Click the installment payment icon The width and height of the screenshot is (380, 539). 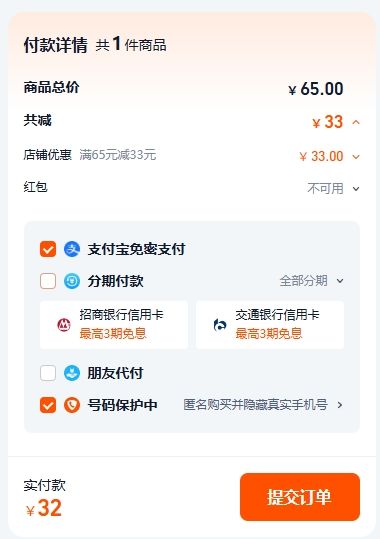coord(72,281)
